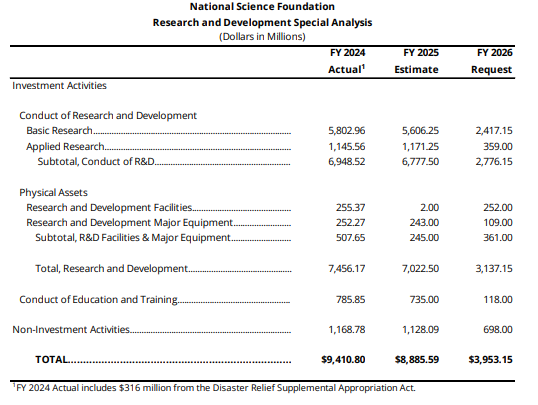Image resolution: width=538 pixels, height=405 pixels.
Task: Click Major Equipment value 243.00
Action: pos(424,223)
